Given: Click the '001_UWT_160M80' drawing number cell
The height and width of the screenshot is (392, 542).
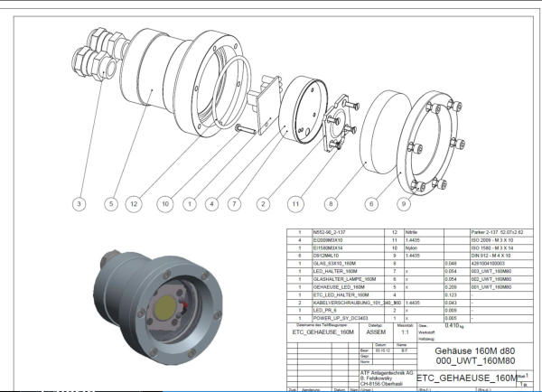Looking at the screenshot, I should pos(501,287).
